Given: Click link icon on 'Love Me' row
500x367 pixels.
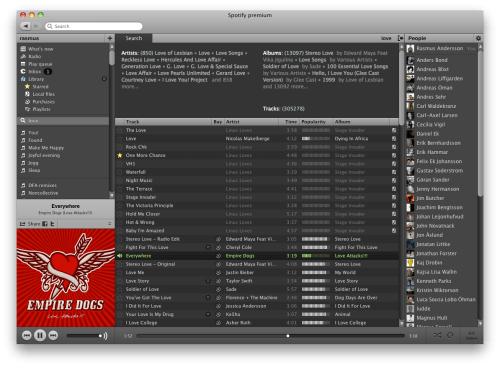Looking at the screenshot, I should click(x=218, y=273).
